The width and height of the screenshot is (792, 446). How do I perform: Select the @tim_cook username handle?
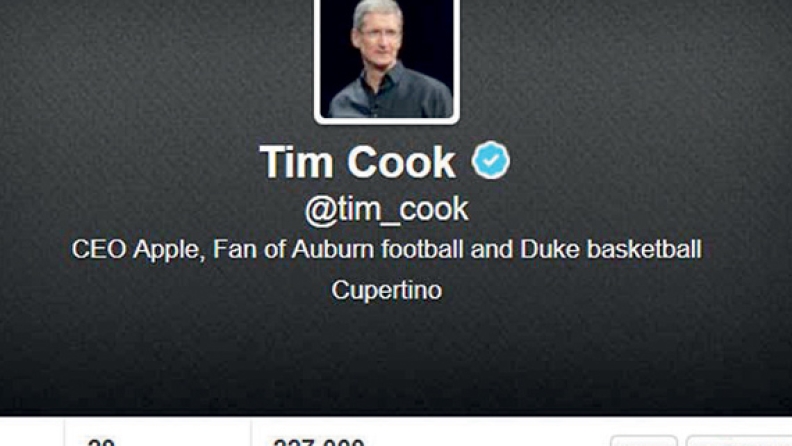(386, 210)
